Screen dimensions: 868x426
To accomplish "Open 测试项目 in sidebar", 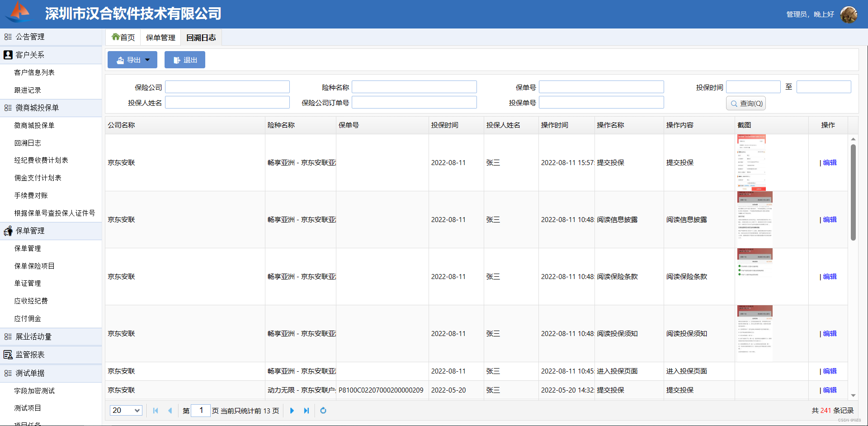I will tap(28, 408).
